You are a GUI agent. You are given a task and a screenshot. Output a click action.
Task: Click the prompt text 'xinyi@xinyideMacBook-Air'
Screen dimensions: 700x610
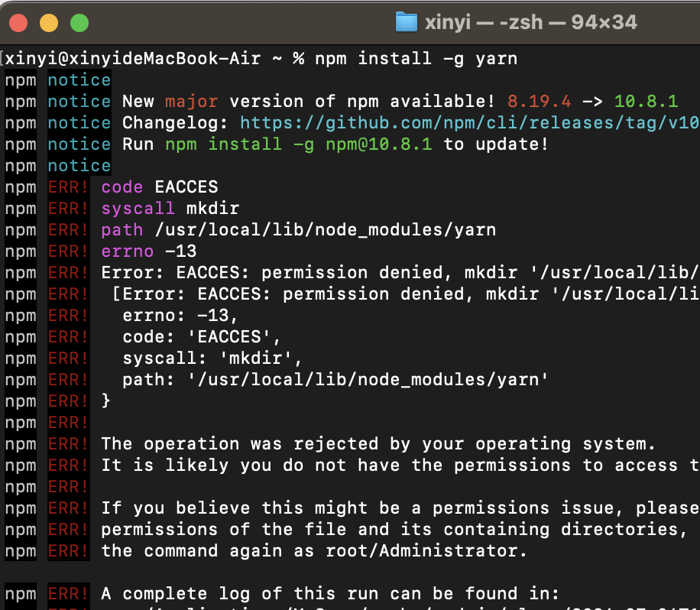pyautogui.click(x=133, y=59)
